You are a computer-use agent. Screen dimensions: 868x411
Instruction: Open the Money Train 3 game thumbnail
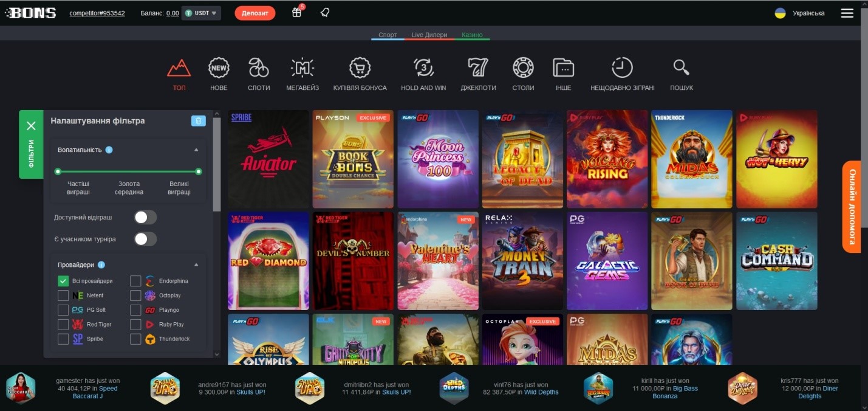(x=522, y=261)
